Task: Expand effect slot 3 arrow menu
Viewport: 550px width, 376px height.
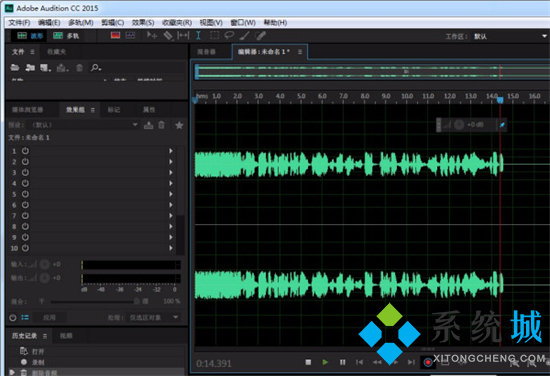Action: [171, 172]
